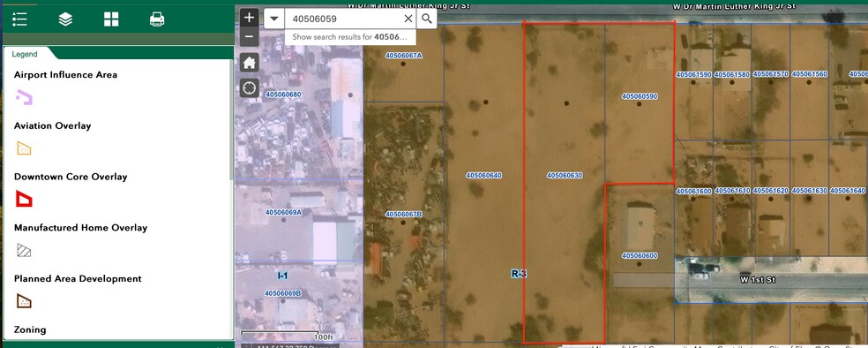The width and height of the screenshot is (868, 348).
Task: Open the search source dropdown arrow
Action: (x=274, y=19)
